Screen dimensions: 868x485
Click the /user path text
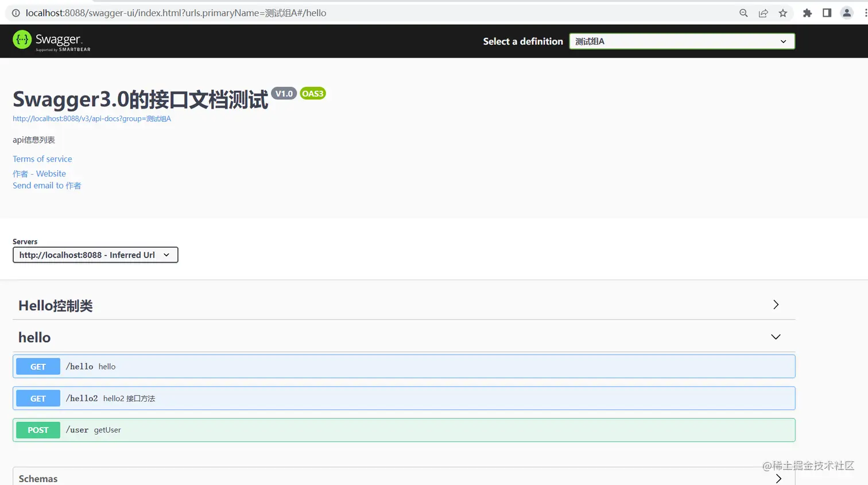click(x=77, y=430)
